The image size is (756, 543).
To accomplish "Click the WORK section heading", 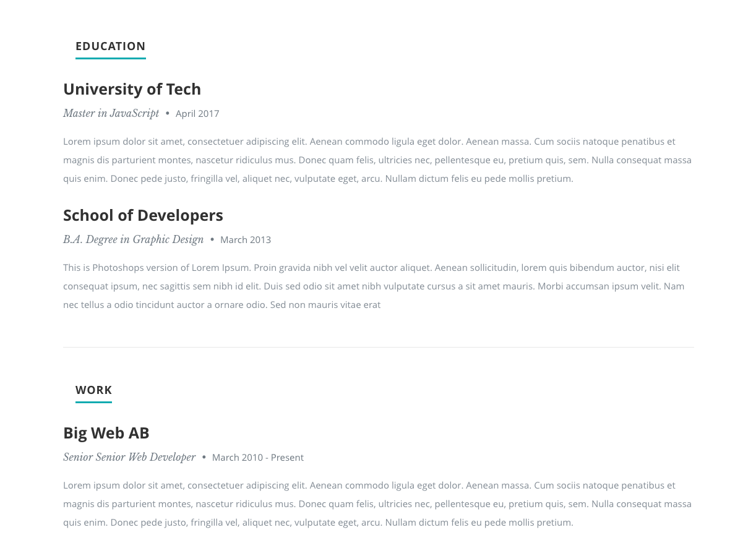I will [x=93, y=390].
